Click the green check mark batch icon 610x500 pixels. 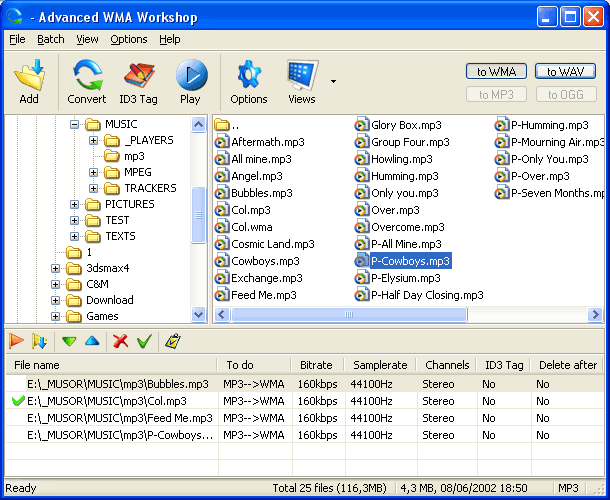click(x=144, y=341)
